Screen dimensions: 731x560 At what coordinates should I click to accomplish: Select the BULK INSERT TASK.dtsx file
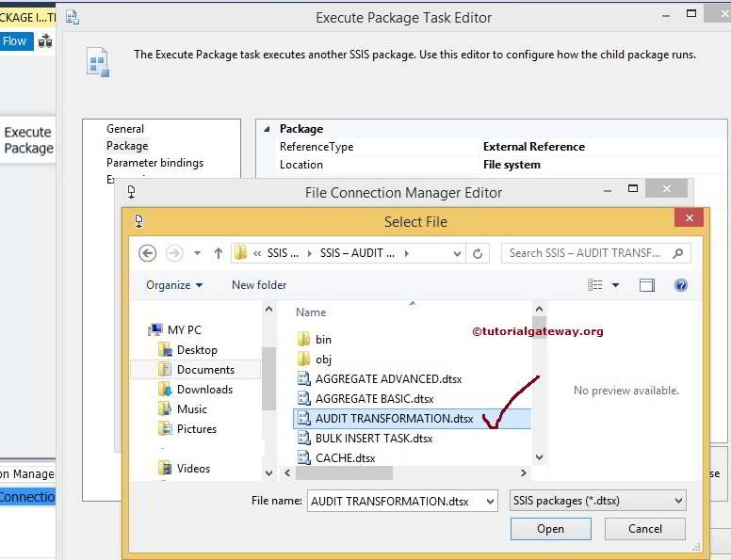click(x=374, y=438)
